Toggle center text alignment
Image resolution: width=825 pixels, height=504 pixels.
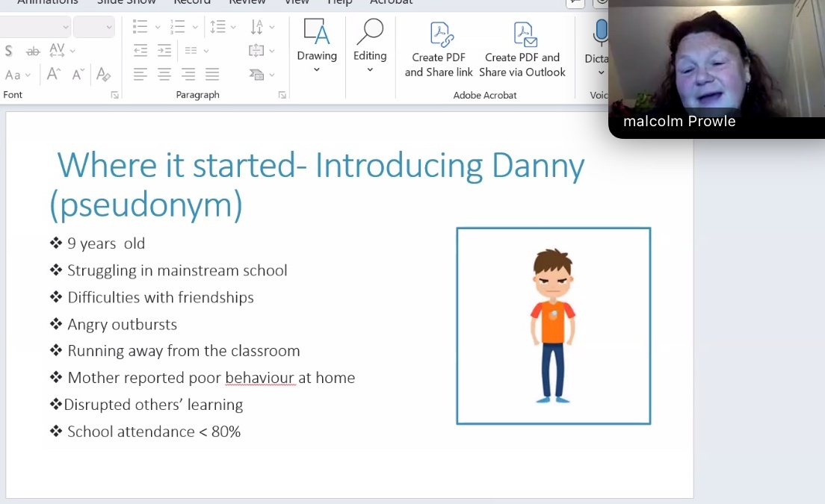(164, 75)
